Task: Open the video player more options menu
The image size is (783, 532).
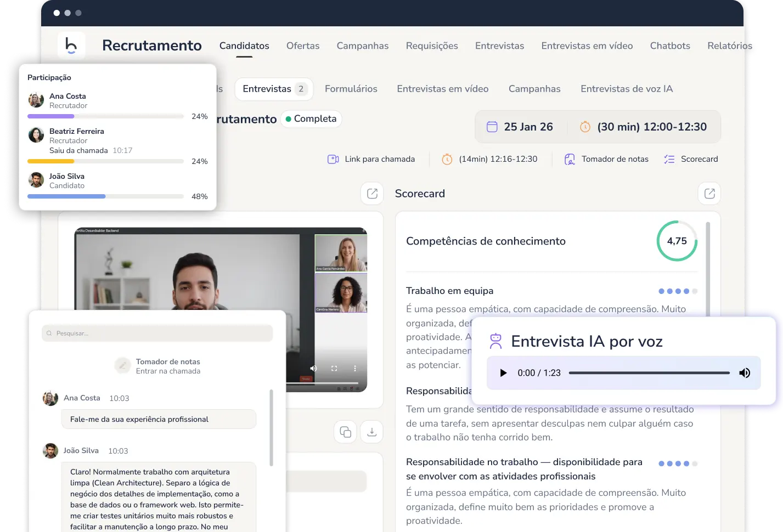Action: (x=355, y=369)
